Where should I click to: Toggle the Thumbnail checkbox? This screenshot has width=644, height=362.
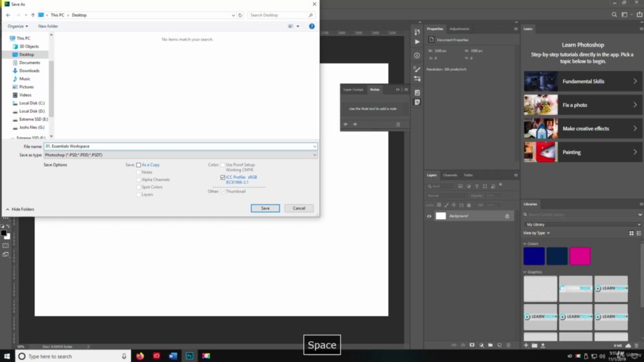coord(223,191)
